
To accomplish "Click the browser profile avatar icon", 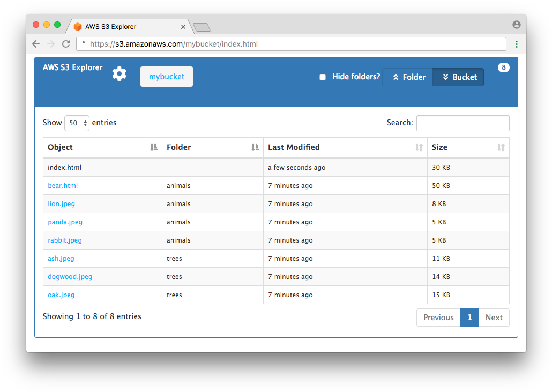I will (x=517, y=25).
